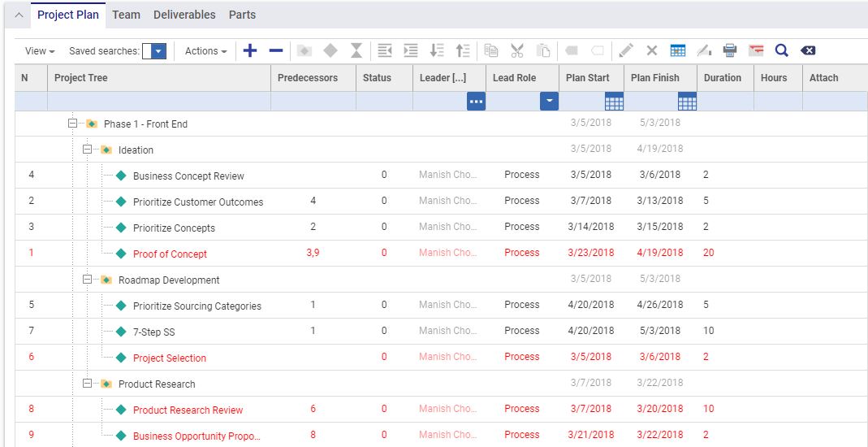Click the grey X delete icon
Image resolution: width=868 pixels, height=447 pixels.
pyautogui.click(x=651, y=51)
